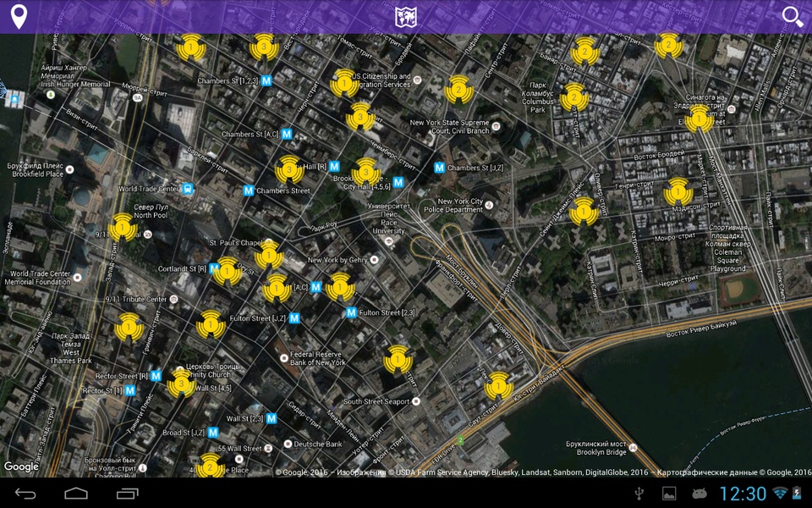Open search with the magnifier icon
812x508 pixels.
(x=793, y=17)
